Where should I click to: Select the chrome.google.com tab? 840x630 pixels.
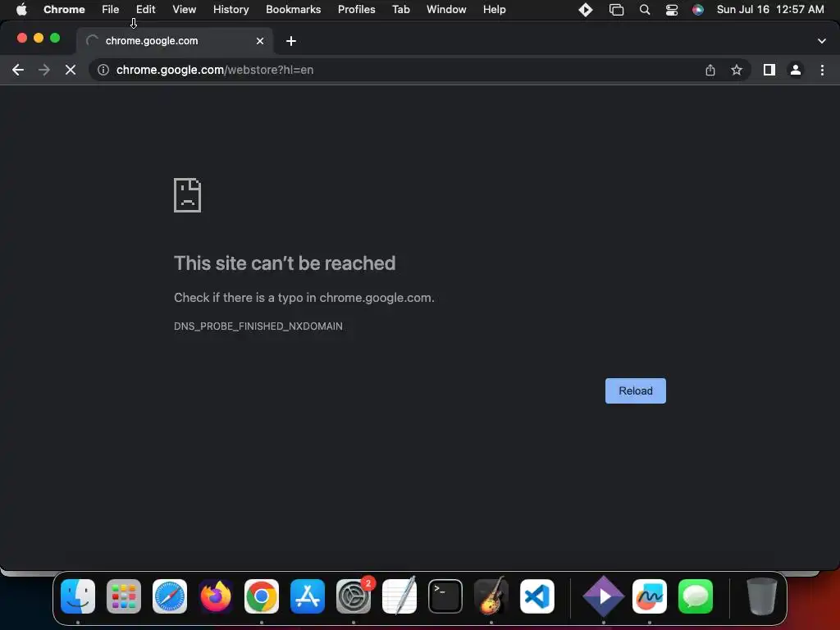pos(175,41)
